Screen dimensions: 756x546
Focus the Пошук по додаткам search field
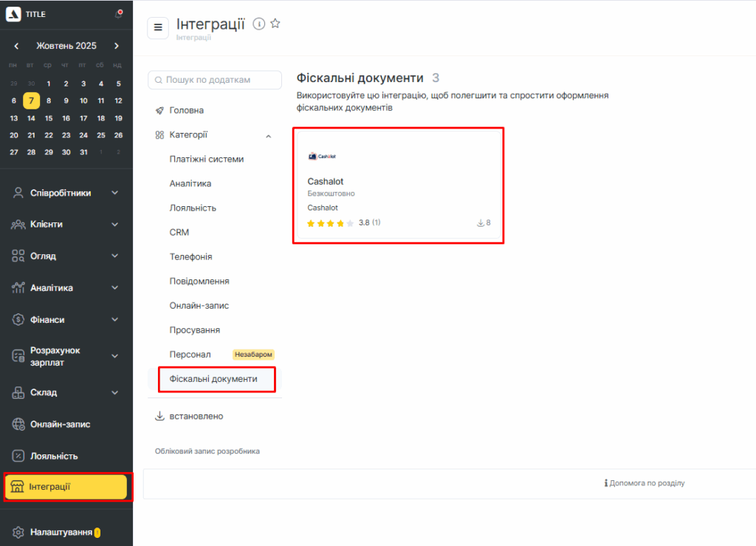pyautogui.click(x=216, y=80)
